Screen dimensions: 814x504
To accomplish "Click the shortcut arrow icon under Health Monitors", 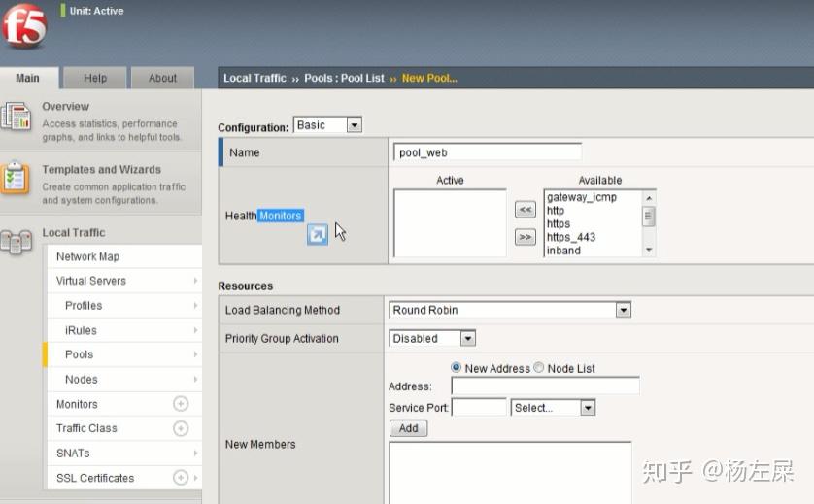I will 318,235.
